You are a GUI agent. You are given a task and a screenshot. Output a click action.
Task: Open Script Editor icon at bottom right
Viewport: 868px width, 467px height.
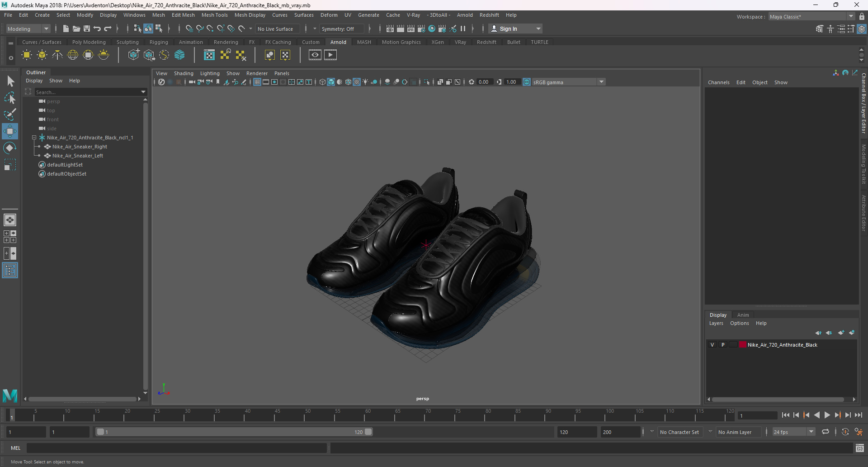(x=860, y=448)
